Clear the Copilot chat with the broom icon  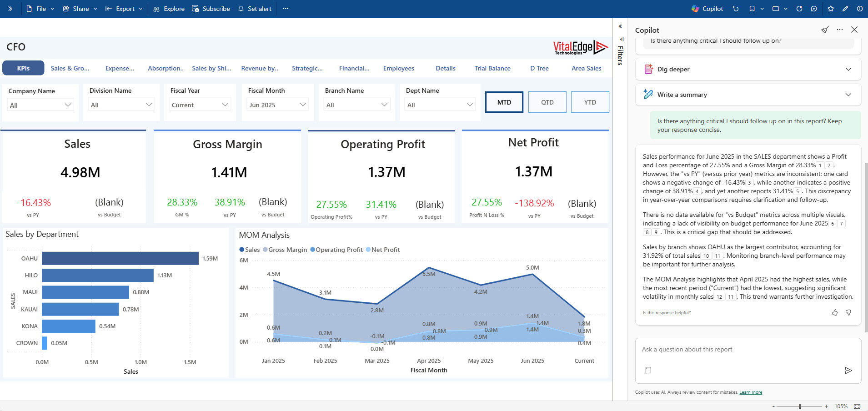pos(824,30)
